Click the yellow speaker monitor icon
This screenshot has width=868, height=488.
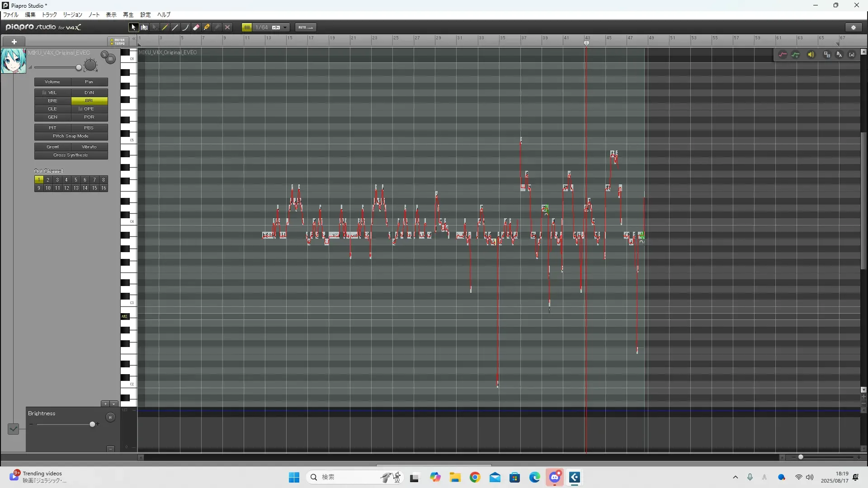(x=811, y=55)
